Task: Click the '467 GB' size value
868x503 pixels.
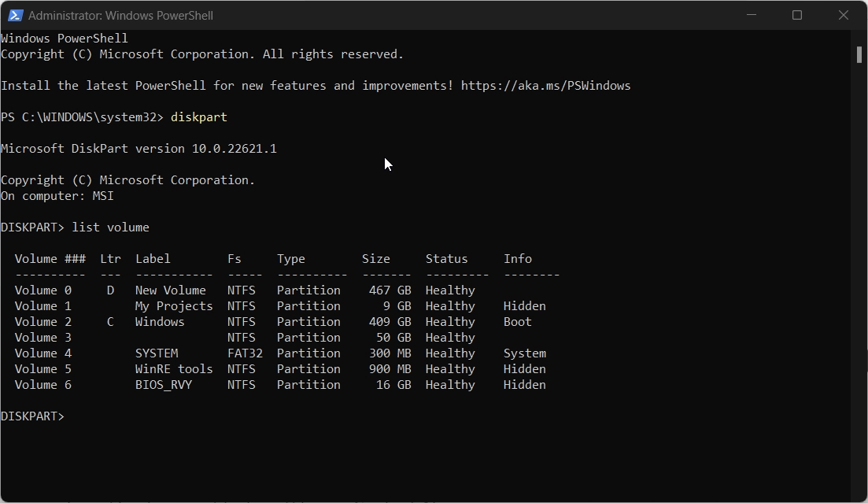Action: (390, 290)
